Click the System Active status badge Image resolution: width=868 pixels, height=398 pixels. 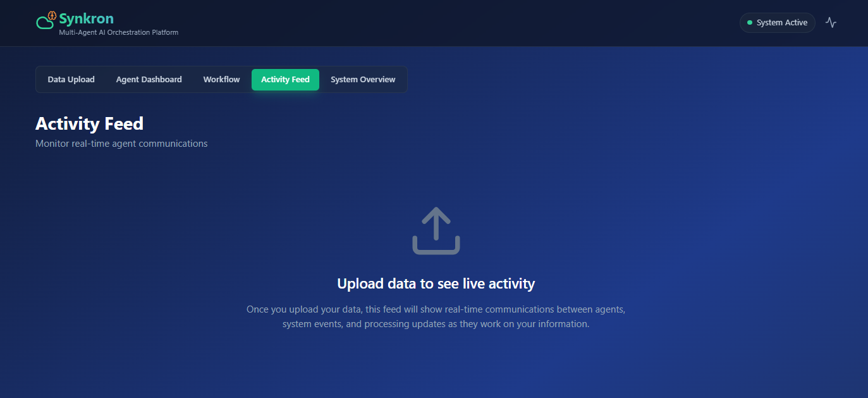778,23
